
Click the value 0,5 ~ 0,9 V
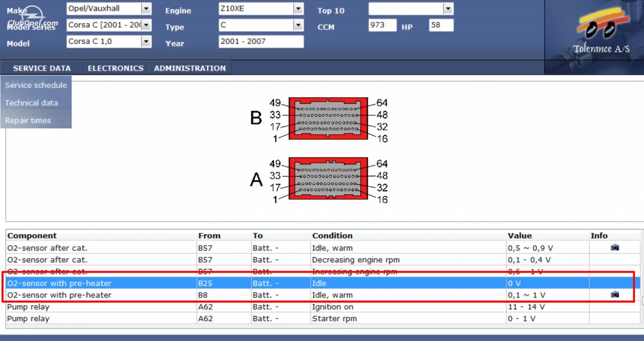(531, 248)
